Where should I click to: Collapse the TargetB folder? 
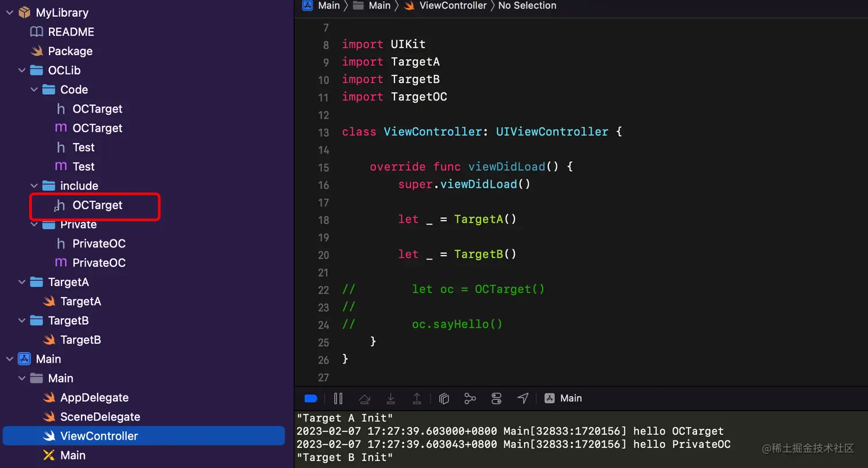pos(22,320)
